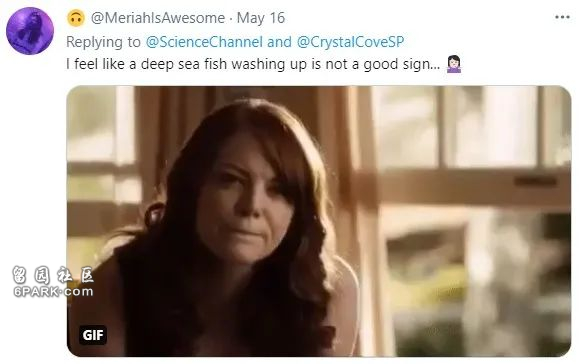
Task: Click the tweet text about deep sea fish
Action: click(253, 64)
